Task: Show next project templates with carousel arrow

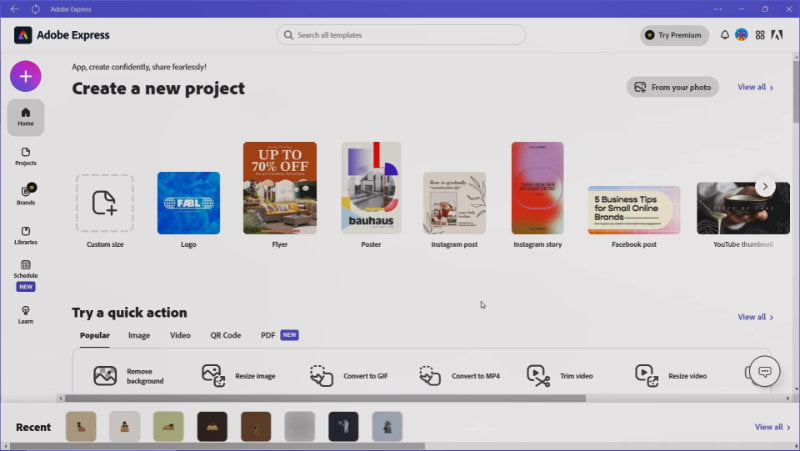Action: [765, 186]
